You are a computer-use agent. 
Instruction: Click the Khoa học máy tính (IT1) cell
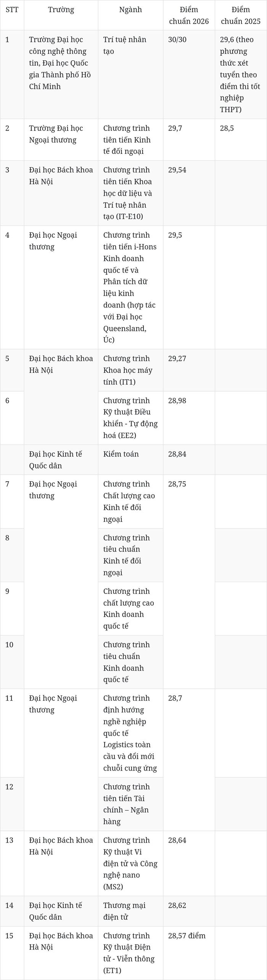(130, 370)
